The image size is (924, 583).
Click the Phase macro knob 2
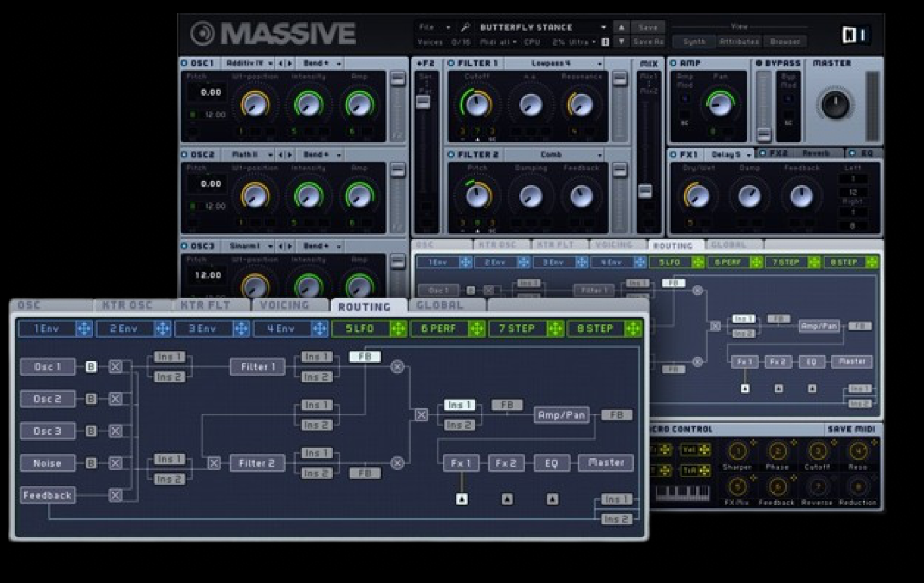(777, 452)
